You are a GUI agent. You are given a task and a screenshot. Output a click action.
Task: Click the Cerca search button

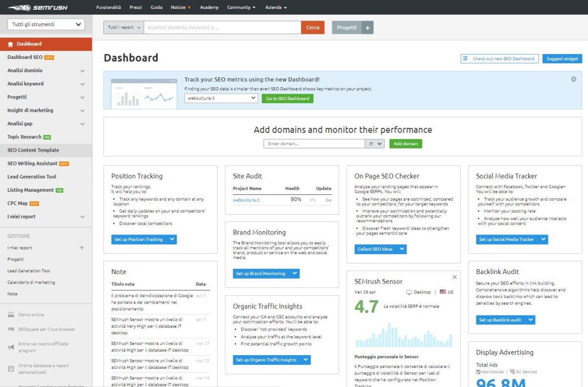pos(313,27)
